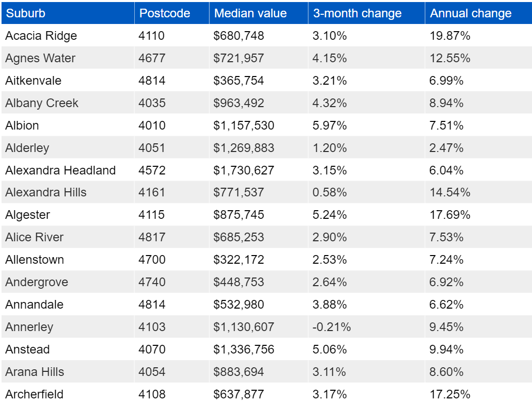The width and height of the screenshot is (532, 404).
Task: Select Arana Hills 3.11% change cell
Action: [x=329, y=372]
